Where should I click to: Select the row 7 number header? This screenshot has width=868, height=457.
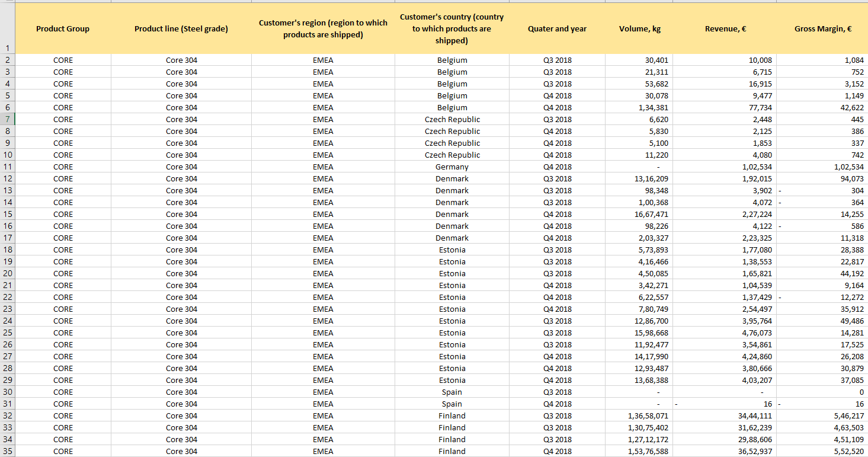tap(7, 119)
